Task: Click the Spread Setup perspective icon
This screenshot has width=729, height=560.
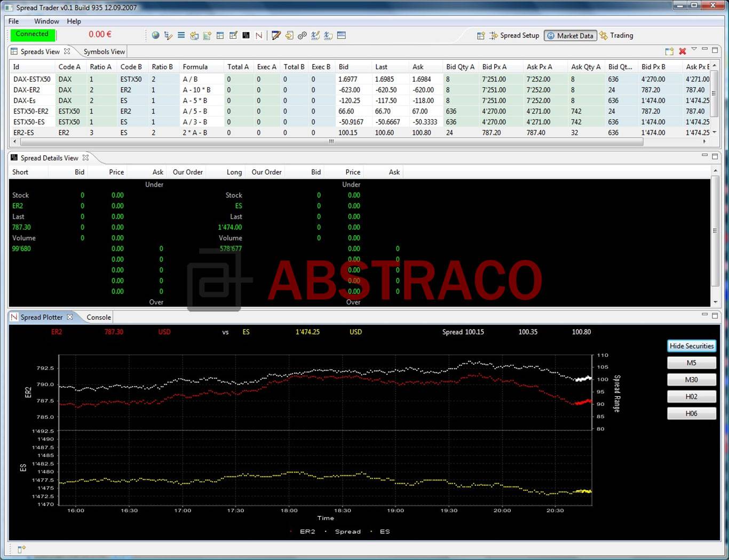Action: click(x=514, y=35)
